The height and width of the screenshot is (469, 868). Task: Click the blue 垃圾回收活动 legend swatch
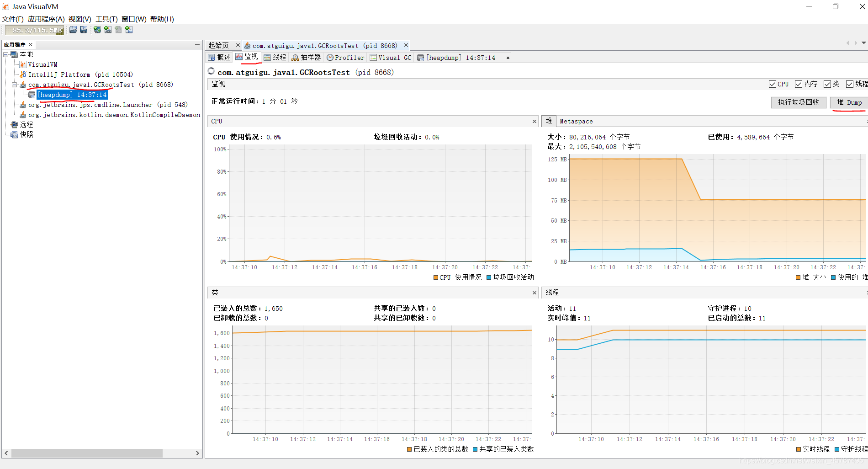pyautogui.click(x=489, y=277)
